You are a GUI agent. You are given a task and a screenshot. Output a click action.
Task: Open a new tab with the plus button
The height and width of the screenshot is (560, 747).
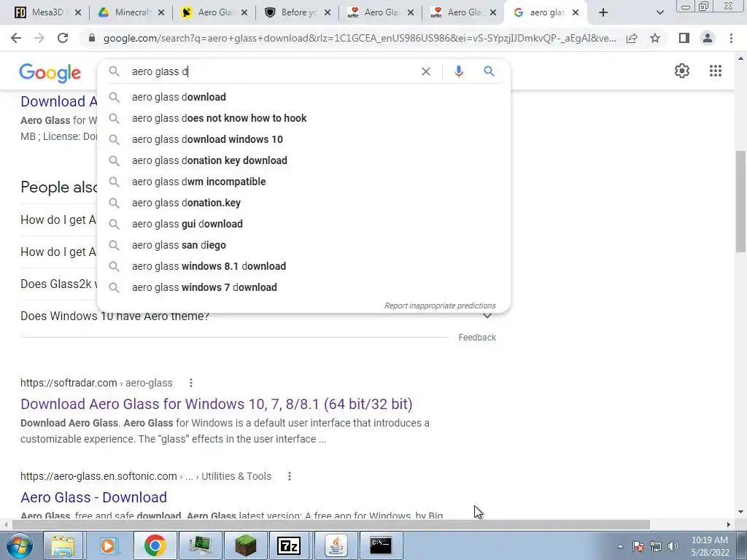[x=603, y=12]
